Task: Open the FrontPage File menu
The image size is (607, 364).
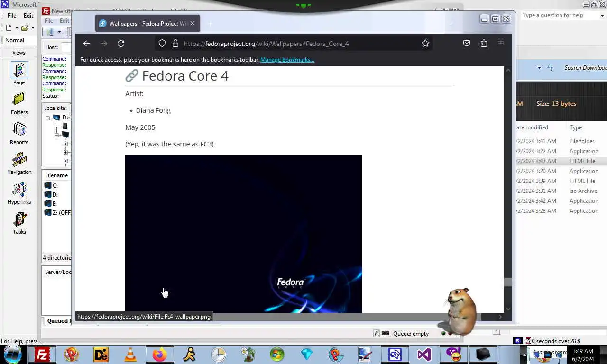Action: pos(12,16)
